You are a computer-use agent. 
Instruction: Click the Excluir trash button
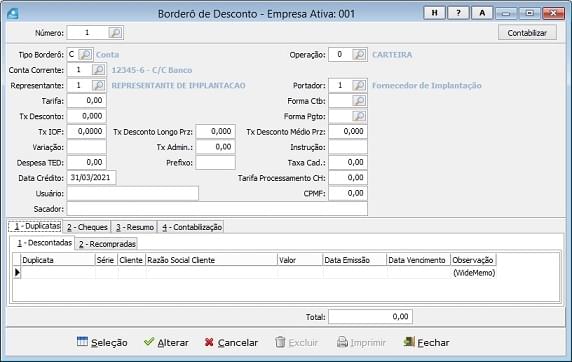[297, 342]
